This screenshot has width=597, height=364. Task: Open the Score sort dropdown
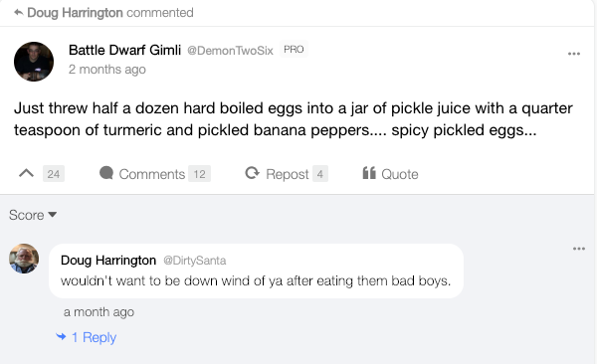pyautogui.click(x=33, y=215)
